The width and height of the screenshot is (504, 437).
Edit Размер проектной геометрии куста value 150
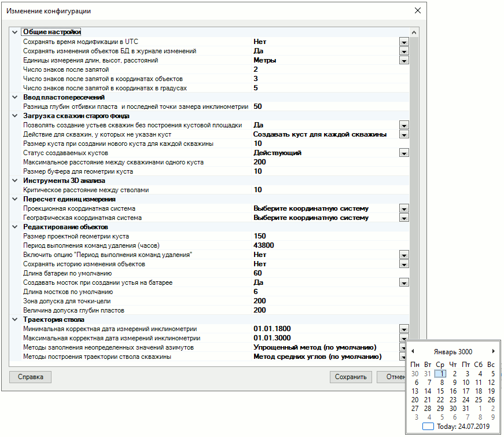coord(330,236)
